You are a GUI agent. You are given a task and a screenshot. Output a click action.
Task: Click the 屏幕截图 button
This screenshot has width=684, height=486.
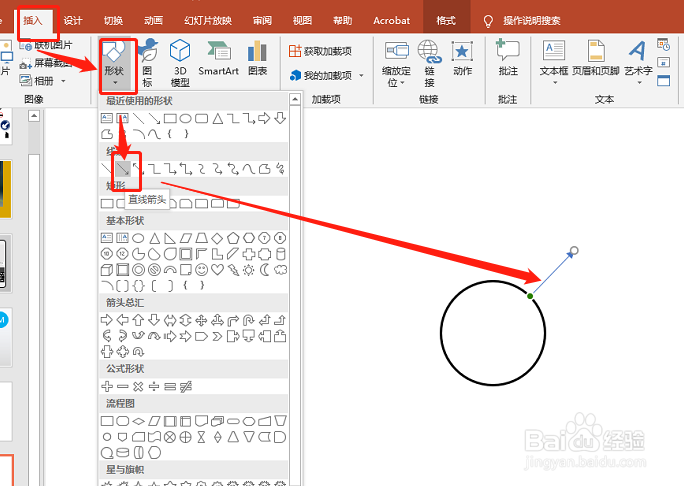pyautogui.click(x=46, y=64)
